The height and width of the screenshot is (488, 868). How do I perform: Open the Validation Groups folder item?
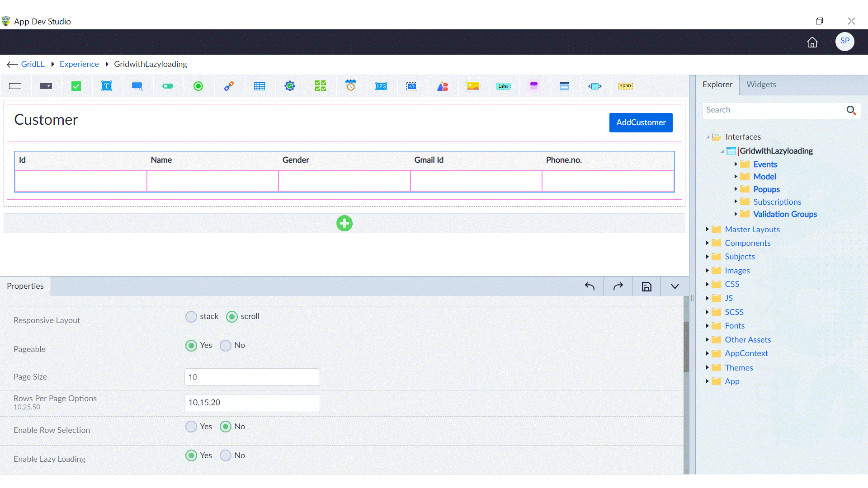[785, 214]
